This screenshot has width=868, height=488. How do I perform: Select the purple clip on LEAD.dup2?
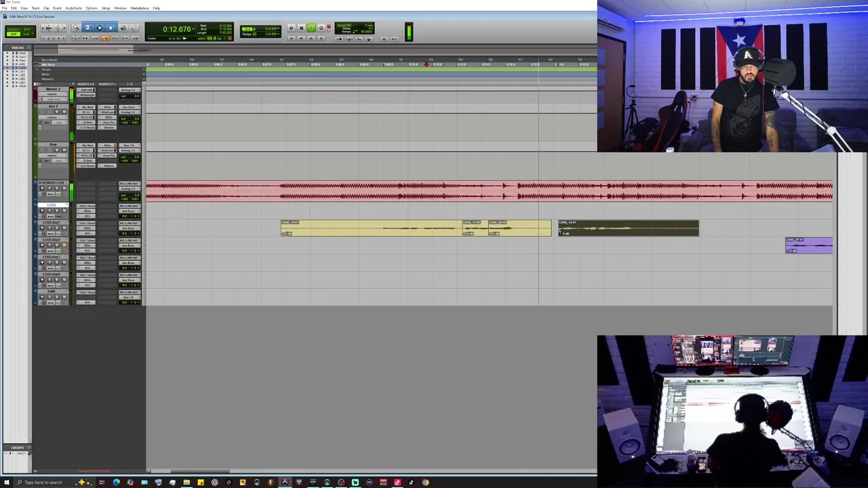click(x=809, y=245)
